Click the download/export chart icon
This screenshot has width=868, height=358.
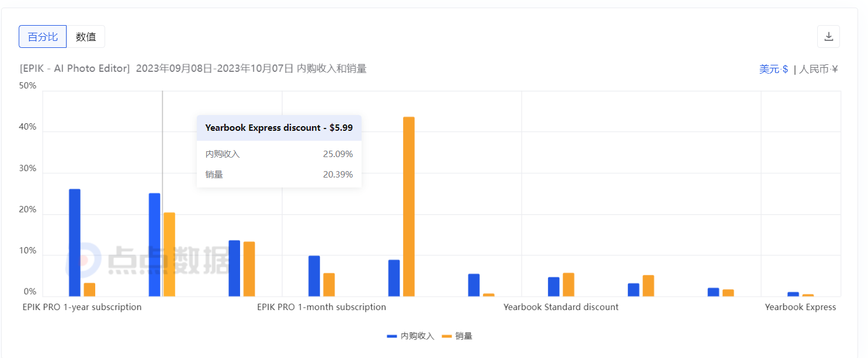click(828, 36)
